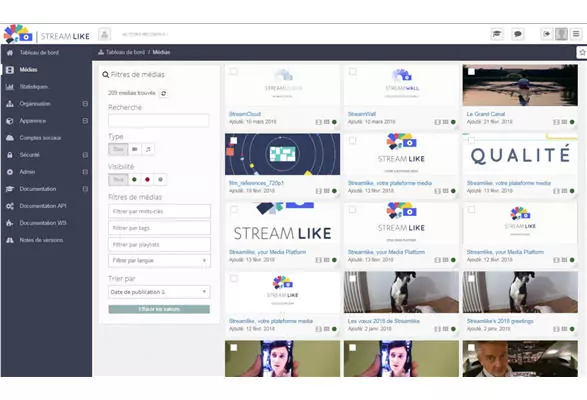Open Les voeux 2018 de Streamlike link
The width and height of the screenshot is (587, 400).
[x=384, y=321]
